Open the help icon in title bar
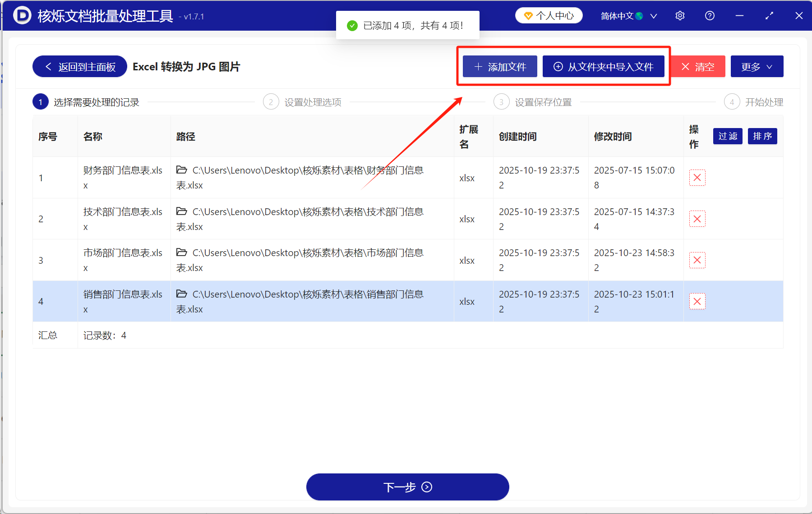The height and width of the screenshot is (514, 812). coord(709,15)
